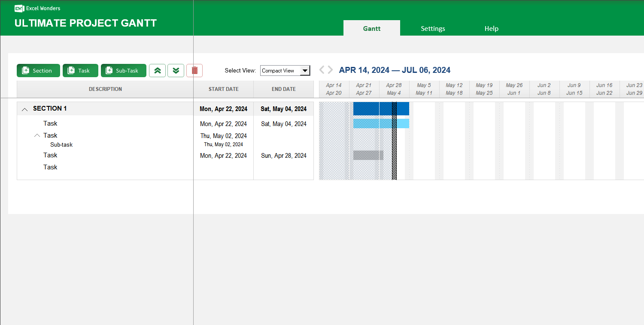Click the Add Section icon button

pos(38,70)
